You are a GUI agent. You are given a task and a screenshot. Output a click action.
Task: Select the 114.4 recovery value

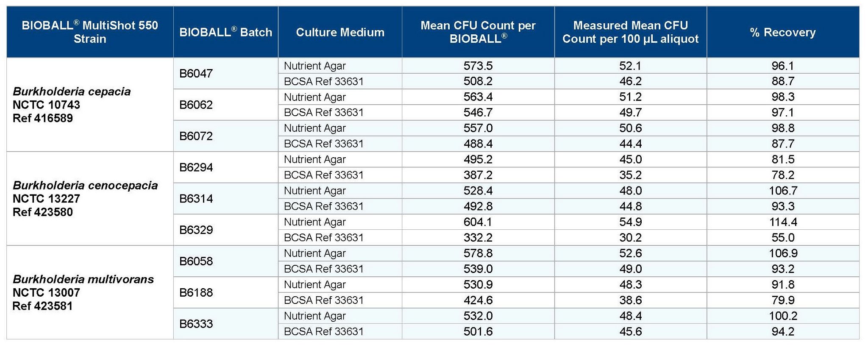pos(783,222)
